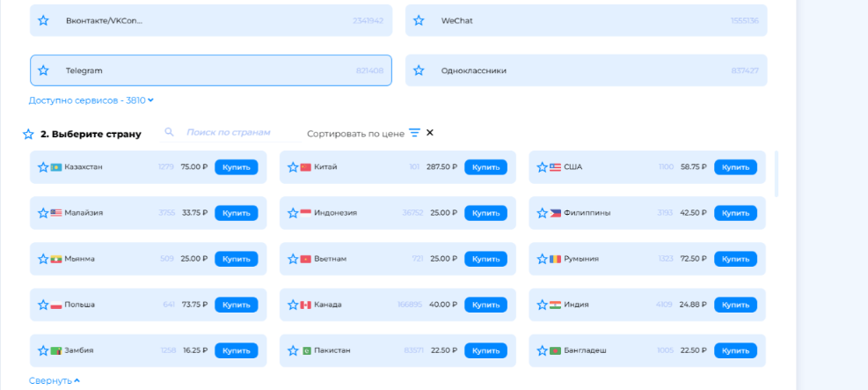
Task: Click Купить for Филиппины
Action: click(x=736, y=213)
